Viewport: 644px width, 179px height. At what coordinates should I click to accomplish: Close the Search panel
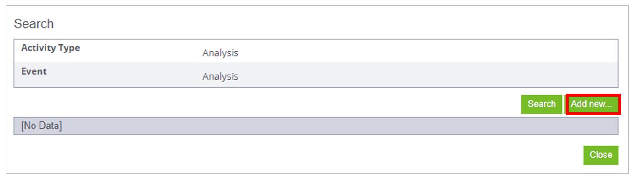coord(601,155)
